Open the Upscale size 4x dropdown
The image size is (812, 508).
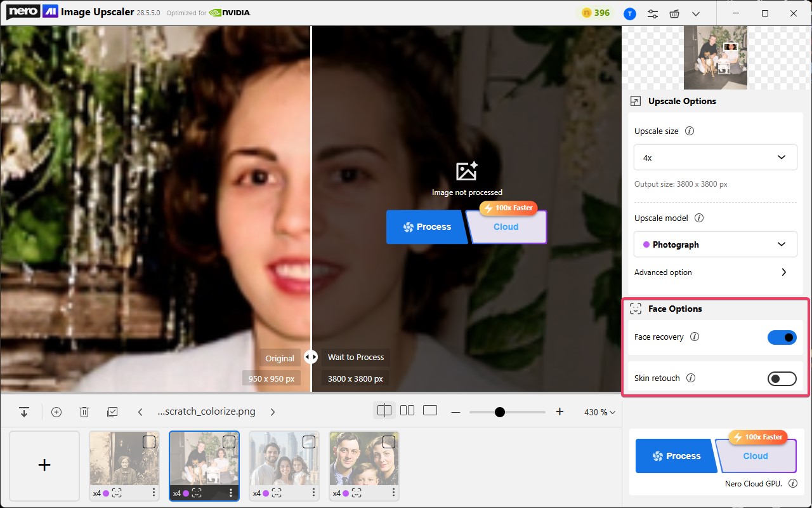pos(715,157)
